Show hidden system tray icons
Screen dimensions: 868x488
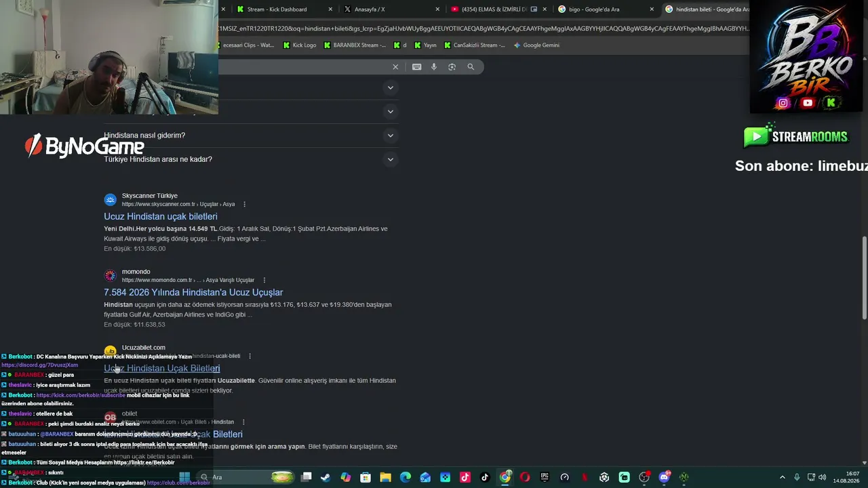(782, 477)
